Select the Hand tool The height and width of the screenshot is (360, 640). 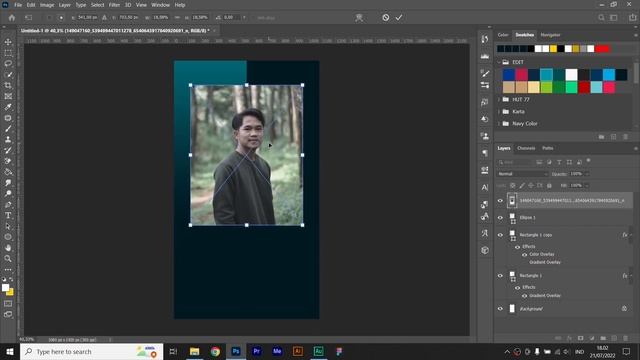click(x=8, y=248)
